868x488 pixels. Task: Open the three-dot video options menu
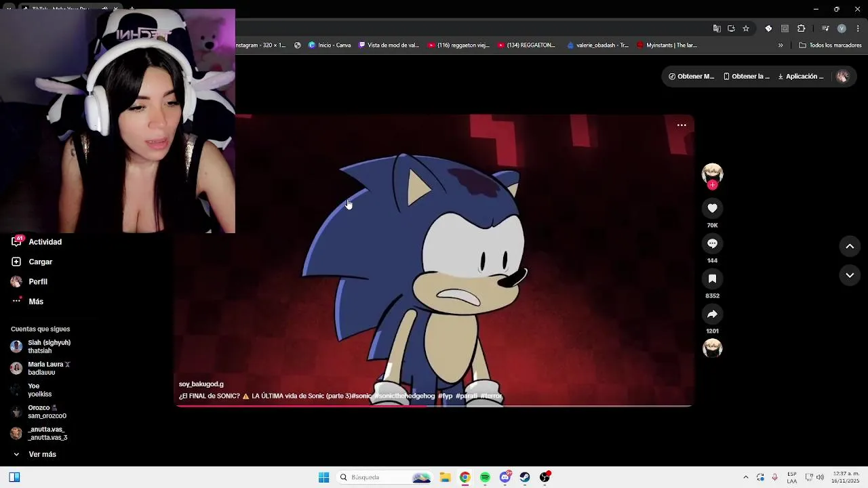click(682, 125)
